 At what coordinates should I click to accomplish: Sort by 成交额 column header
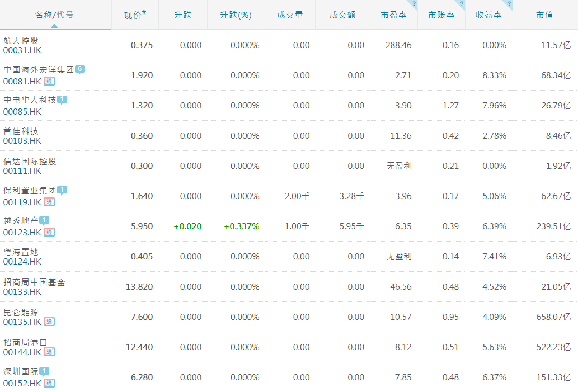pos(342,15)
